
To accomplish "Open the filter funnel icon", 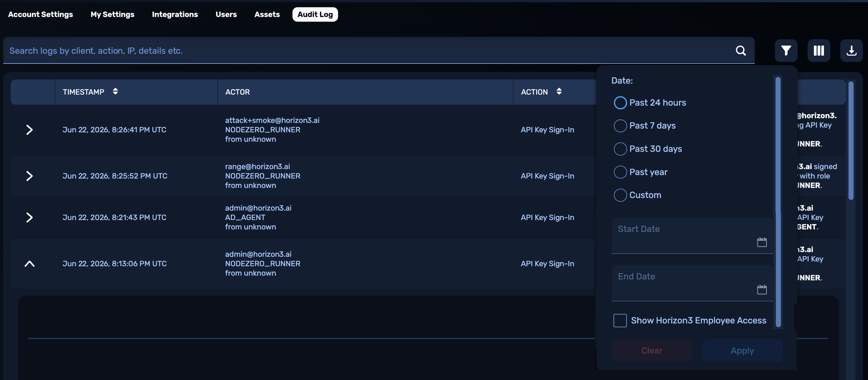I will [x=786, y=51].
